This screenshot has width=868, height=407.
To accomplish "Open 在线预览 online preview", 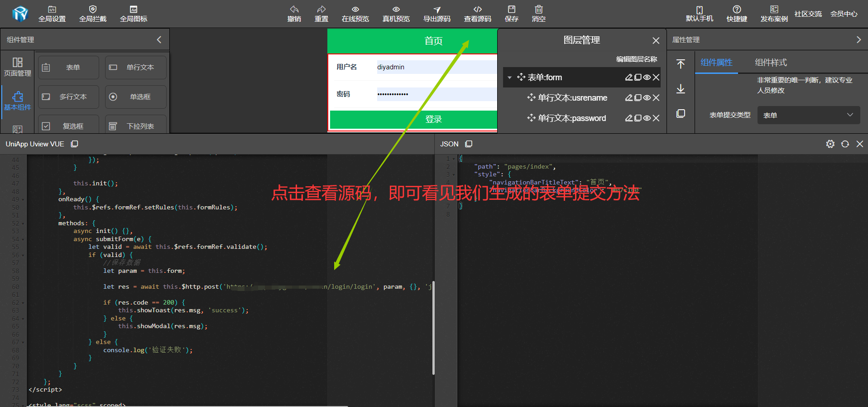I will tap(355, 14).
